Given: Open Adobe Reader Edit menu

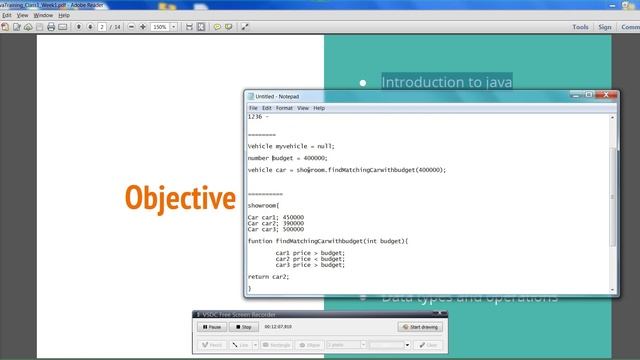Looking at the screenshot, I should [x=7, y=15].
